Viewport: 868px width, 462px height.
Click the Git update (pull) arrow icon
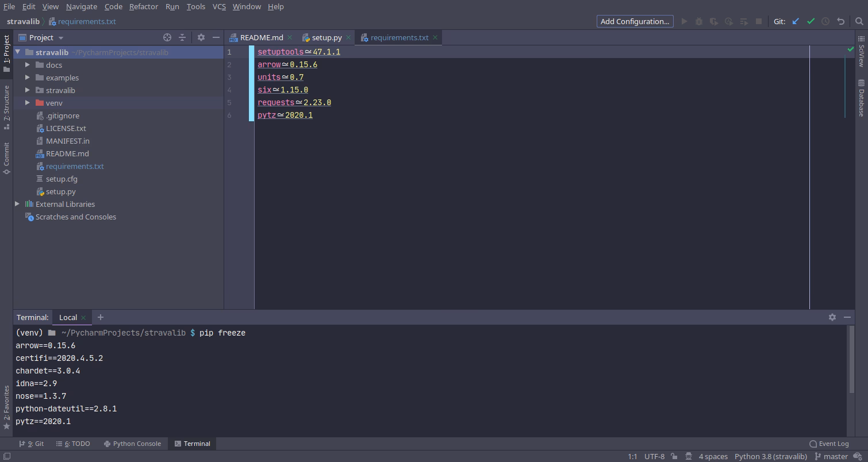click(x=796, y=21)
